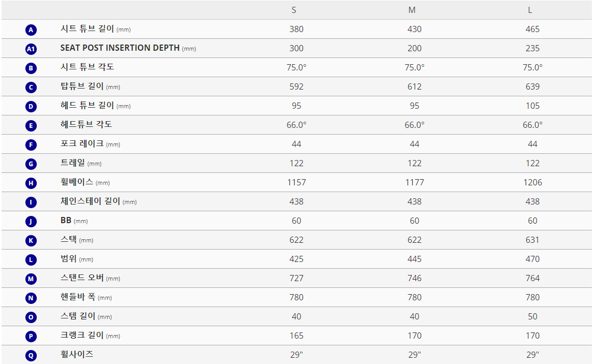Select the 50 stem length value

coord(532,316)
